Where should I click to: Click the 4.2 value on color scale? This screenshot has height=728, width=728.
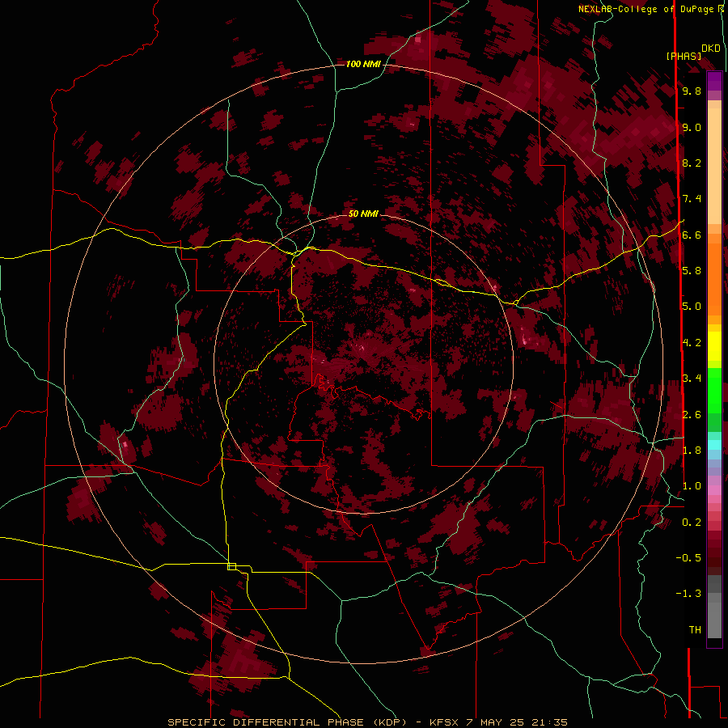(692, 343)
